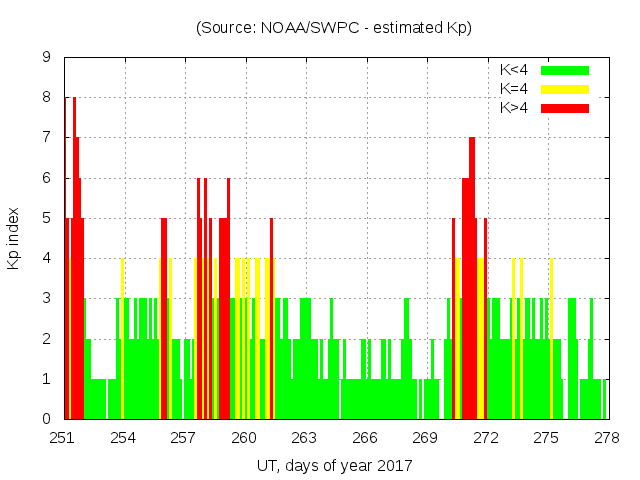Select the K=4 legend label text
The width and height of the screenshot is (640, 480).
coord(514,89)
